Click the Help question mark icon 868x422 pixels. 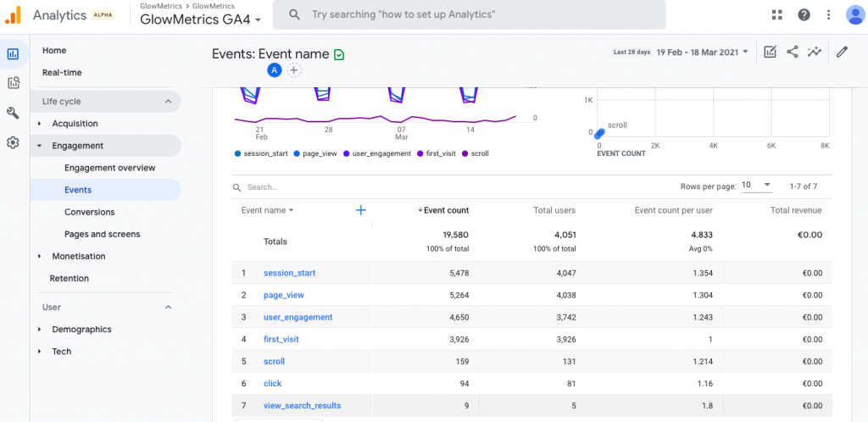tap(804, 14)
